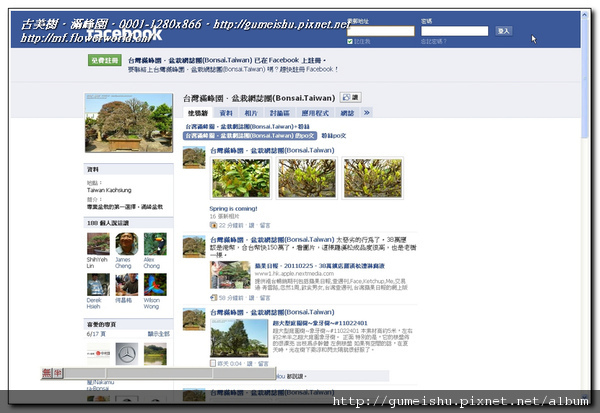Open the 蘋果日報 article thumbnail image
The image size is (600, 413).
pos(230,275)
